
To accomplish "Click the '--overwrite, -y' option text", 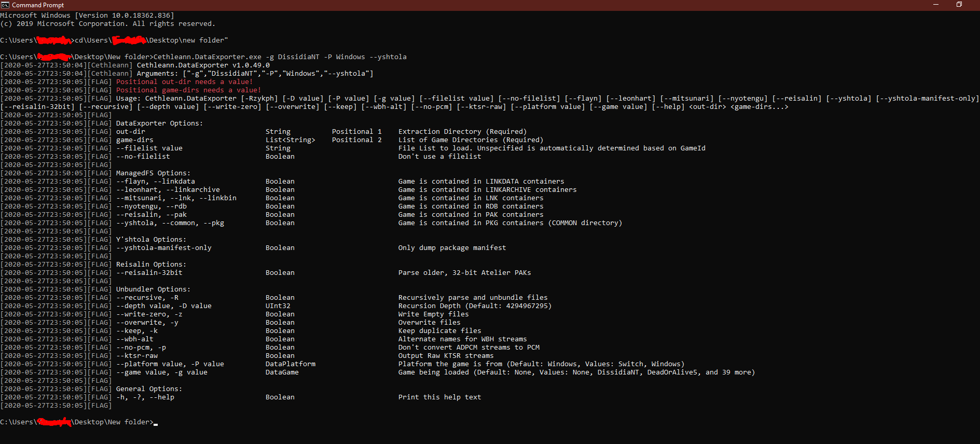I will [x=147, y=323].
